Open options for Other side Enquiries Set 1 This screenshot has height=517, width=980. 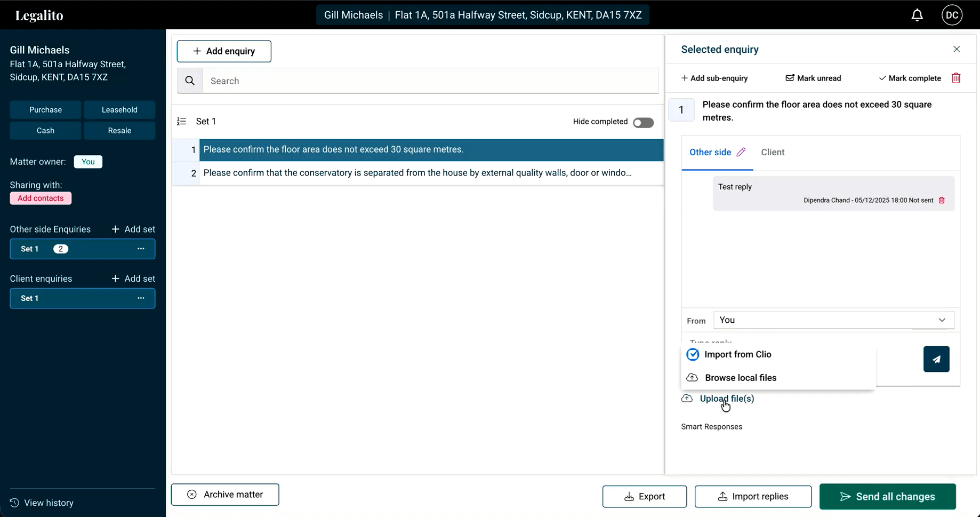[x=141, y=249]
